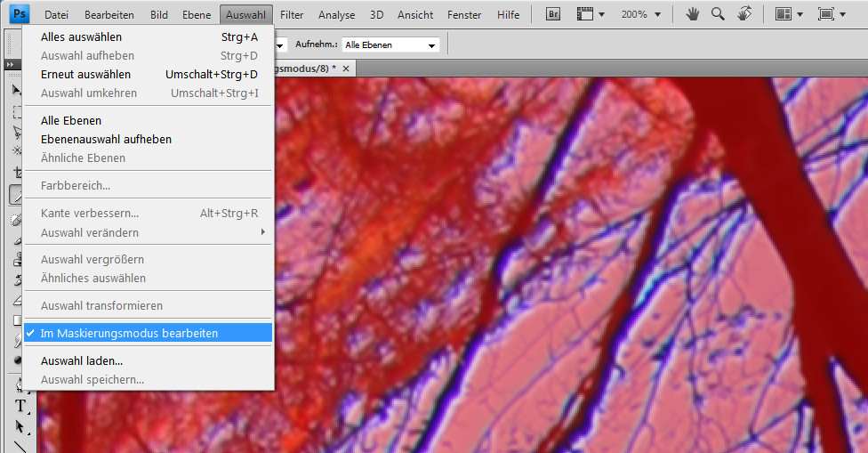The width and height of the screenshot is (868, 453).
Task: Expand the toolbox with double-arrow handle
Action: 12,64
